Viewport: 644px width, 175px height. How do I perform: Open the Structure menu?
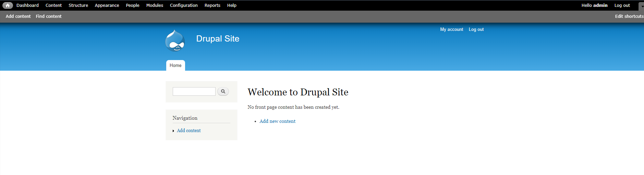click(x=78, y=5)
